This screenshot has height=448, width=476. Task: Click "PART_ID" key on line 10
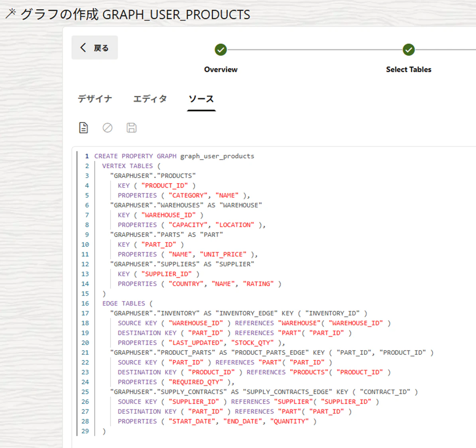click(x=159, y=245)
